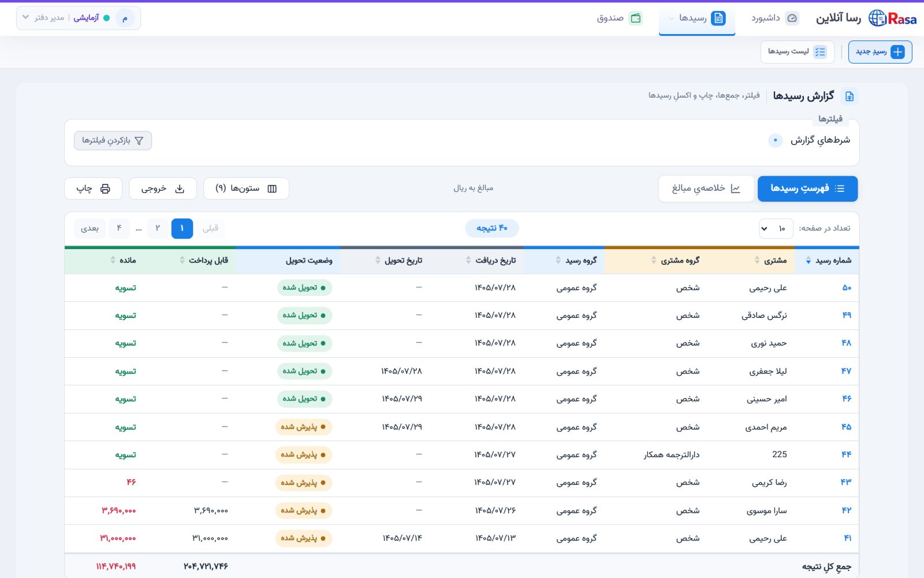
Task: Click the list icon beside لیست رسیدها
Action: (820, 52)
